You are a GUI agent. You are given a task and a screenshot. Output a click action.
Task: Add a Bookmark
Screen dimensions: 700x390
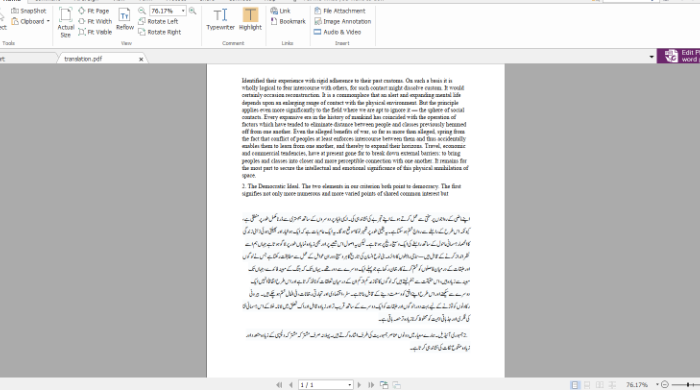pos(288,21)
